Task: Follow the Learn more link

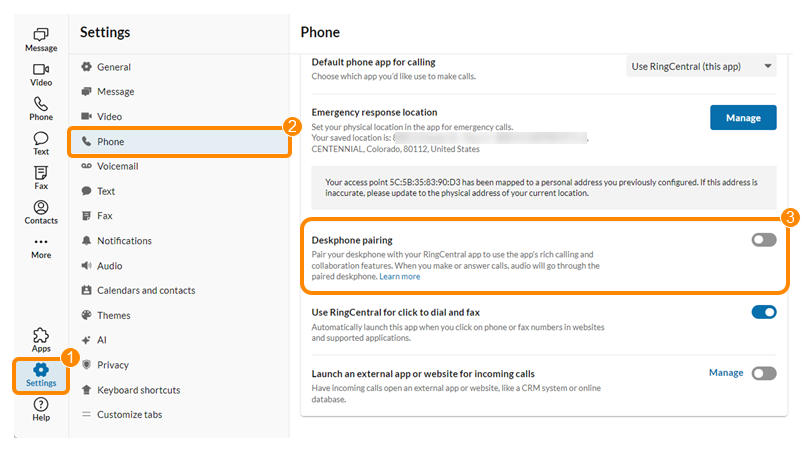Action: (x=400, y=277)
